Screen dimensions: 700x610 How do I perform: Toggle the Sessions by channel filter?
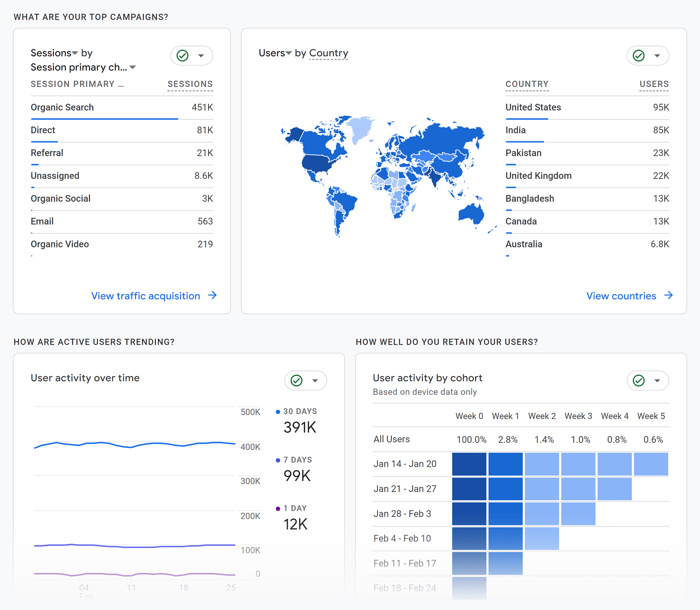click(x=183, y=56)
